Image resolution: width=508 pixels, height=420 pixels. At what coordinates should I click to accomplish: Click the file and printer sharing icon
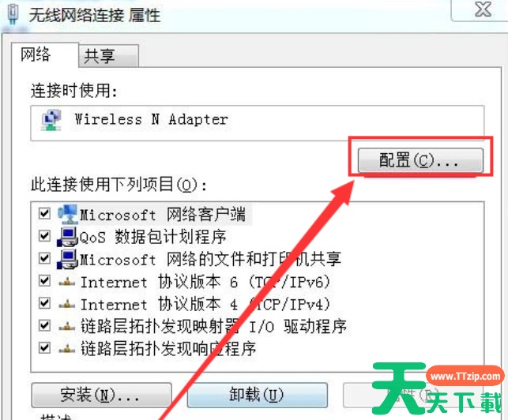68,259
